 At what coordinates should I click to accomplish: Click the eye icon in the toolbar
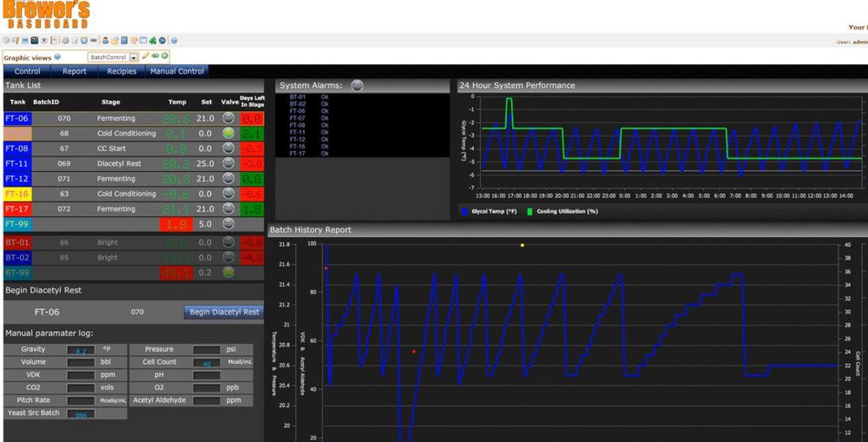tap(44, 41)
